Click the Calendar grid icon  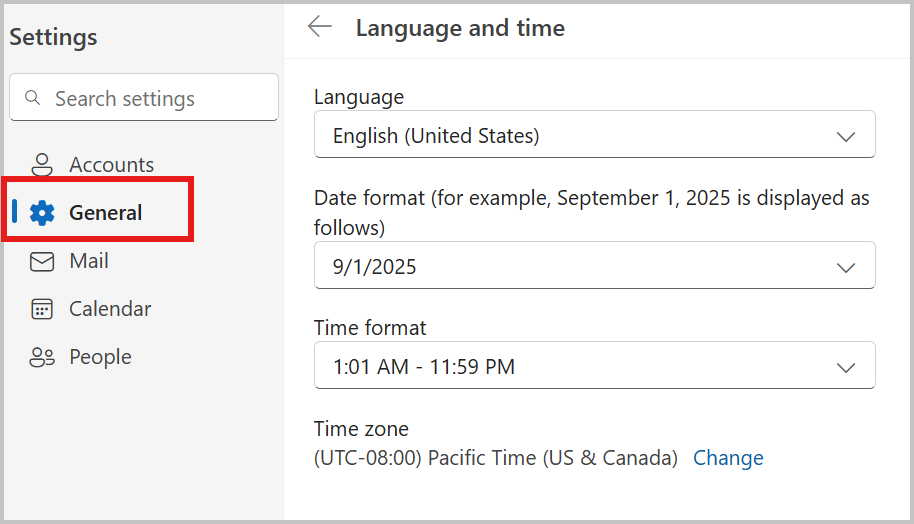tap(42, 309)
